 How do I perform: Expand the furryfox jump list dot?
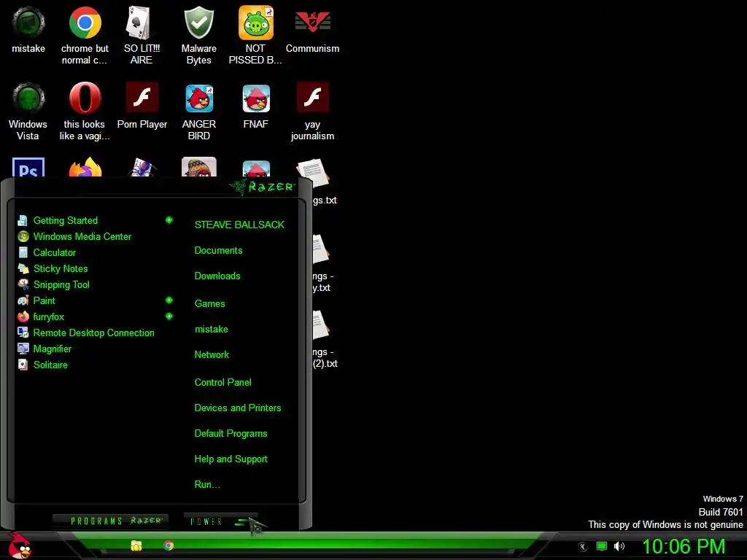[x=169, y=316]
